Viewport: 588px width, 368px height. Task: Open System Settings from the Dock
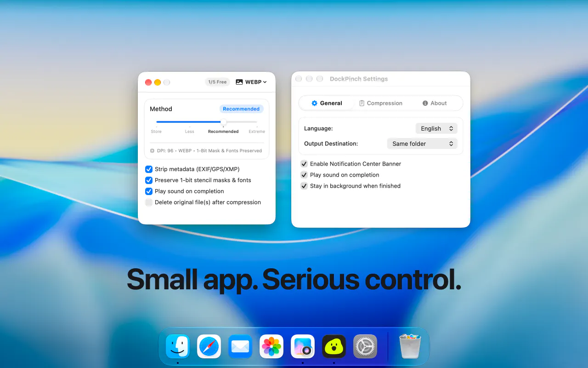(x=365, y=346)
